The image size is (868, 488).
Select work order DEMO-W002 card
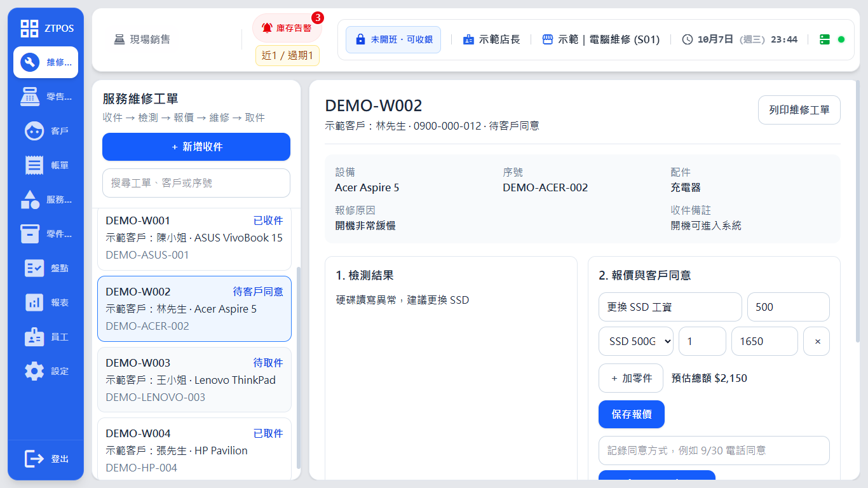click(x=194, y=309)
